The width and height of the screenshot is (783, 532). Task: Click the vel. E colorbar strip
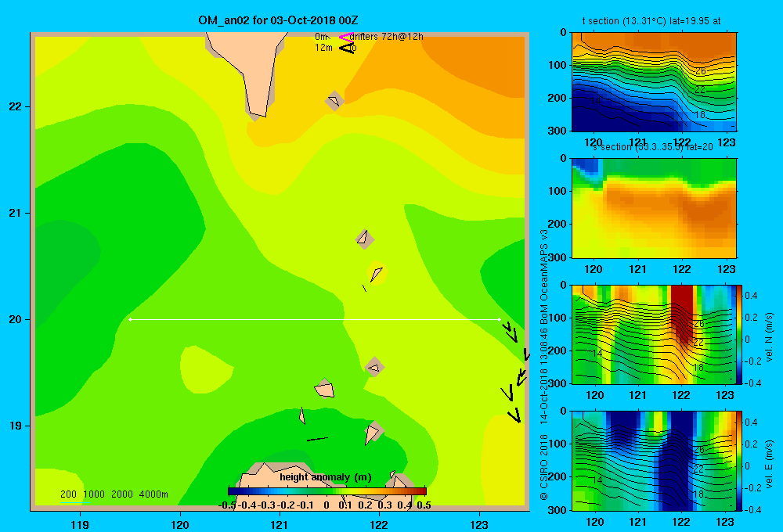coord(739,460)
